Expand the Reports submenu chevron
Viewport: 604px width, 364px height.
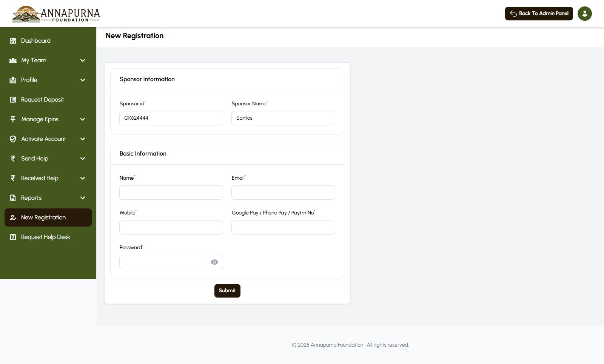[83, 198]
